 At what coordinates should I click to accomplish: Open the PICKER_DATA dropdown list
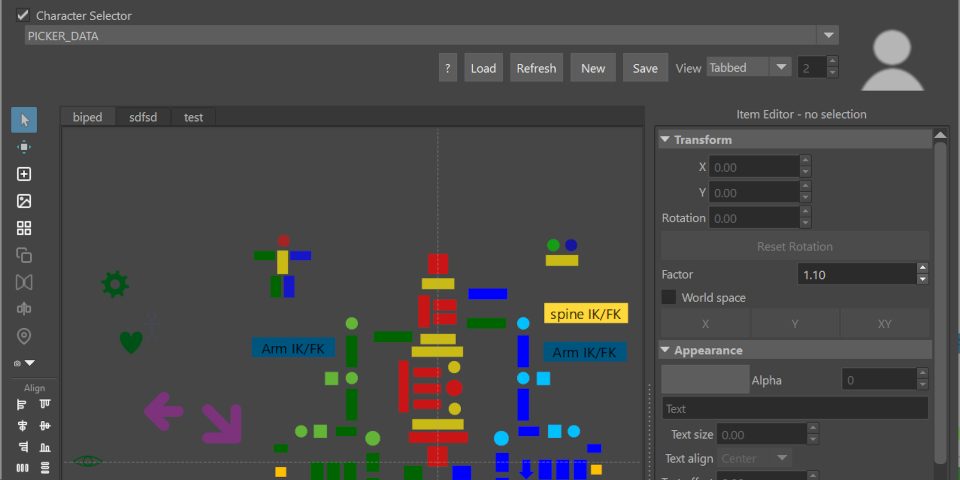click(x=829, y=36)
